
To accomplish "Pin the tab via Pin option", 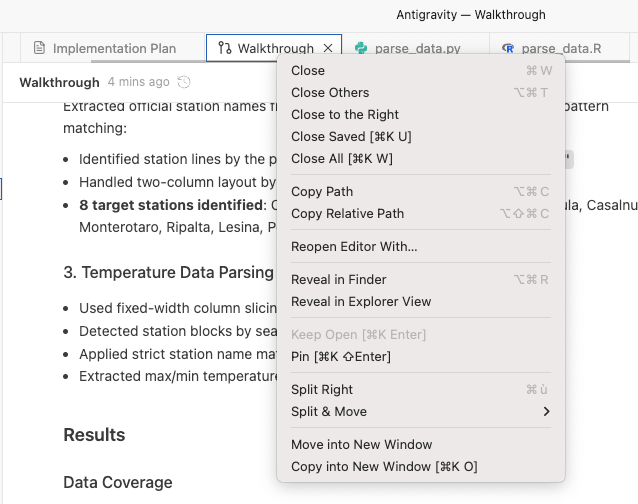I will coord(340,357).
